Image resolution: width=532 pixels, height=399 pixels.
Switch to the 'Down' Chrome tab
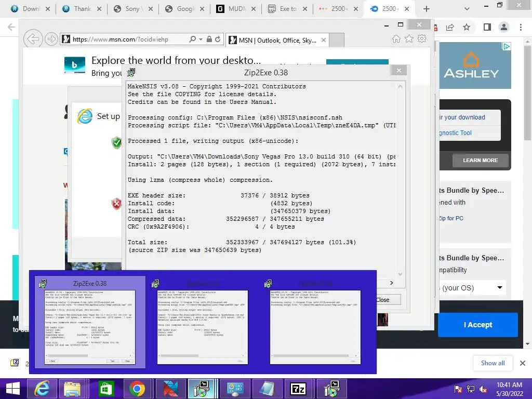pyautogui.click(x=30, y=9)
